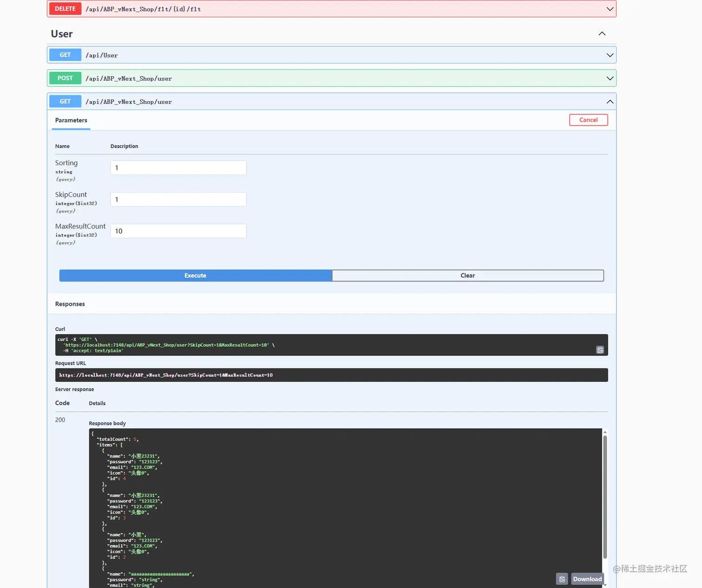Click the "items": [ line in response
The width and height of the screenshot is (702, 588).
(110, 445)
